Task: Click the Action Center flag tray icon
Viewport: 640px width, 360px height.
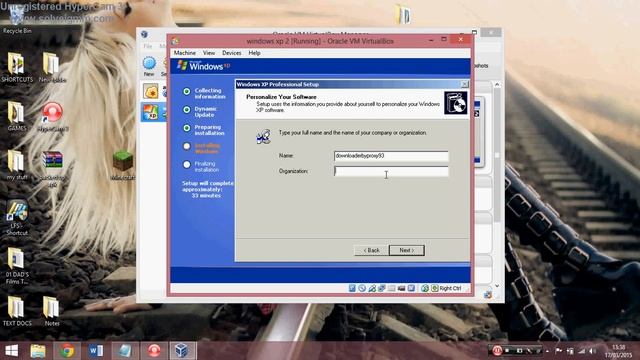Action: 558,351
